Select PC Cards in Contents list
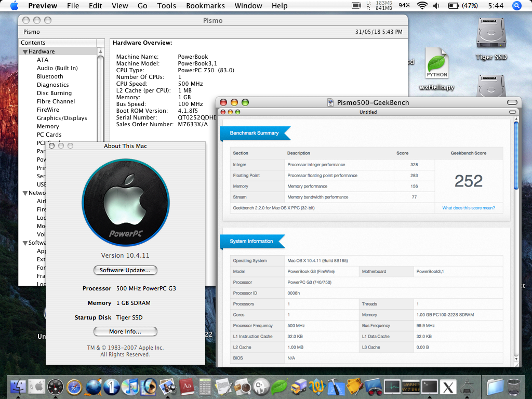The image size is (532, 399). tap(49, 135)
